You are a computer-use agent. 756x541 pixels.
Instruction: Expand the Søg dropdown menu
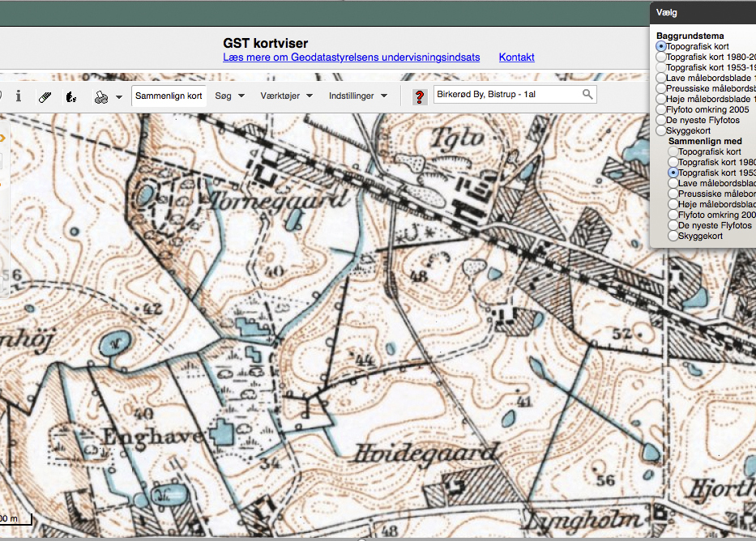click(x=229, y=96)
